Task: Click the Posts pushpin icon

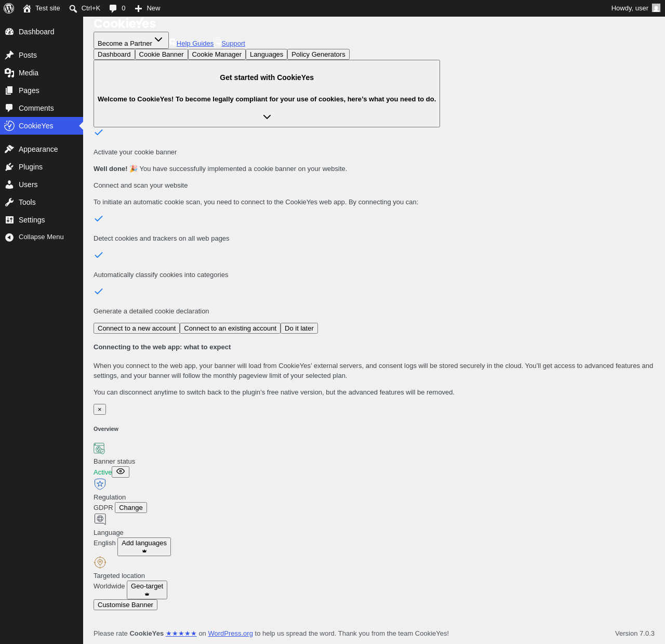Action: (9, 55)
